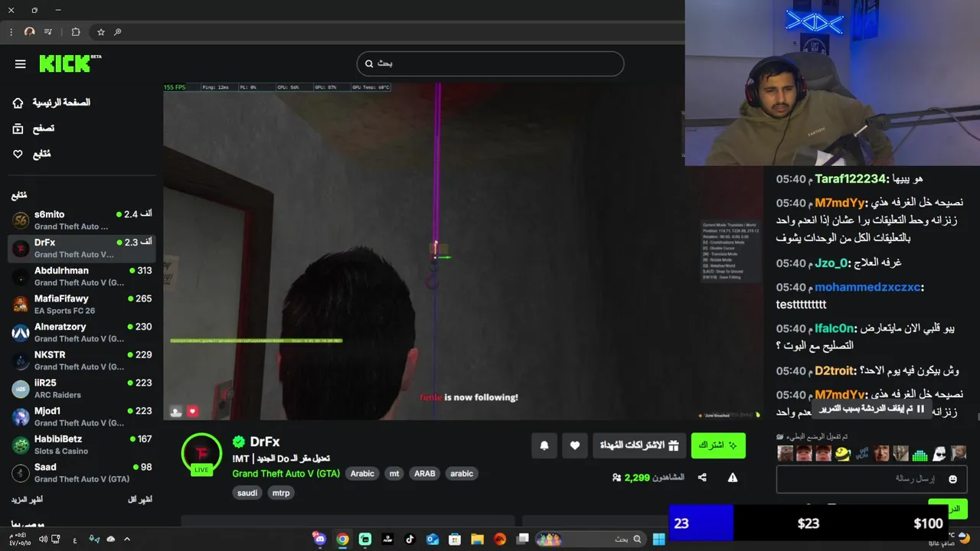Click the share stream icon

pos(702,478)
